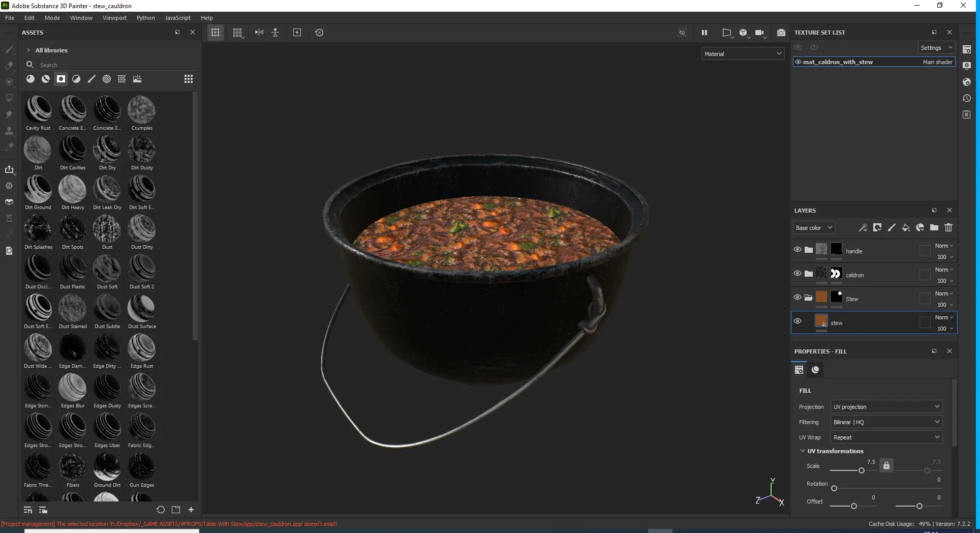Open the import resources folder button
This screenshot has height=533, width=980.
[x=176, y=510]
